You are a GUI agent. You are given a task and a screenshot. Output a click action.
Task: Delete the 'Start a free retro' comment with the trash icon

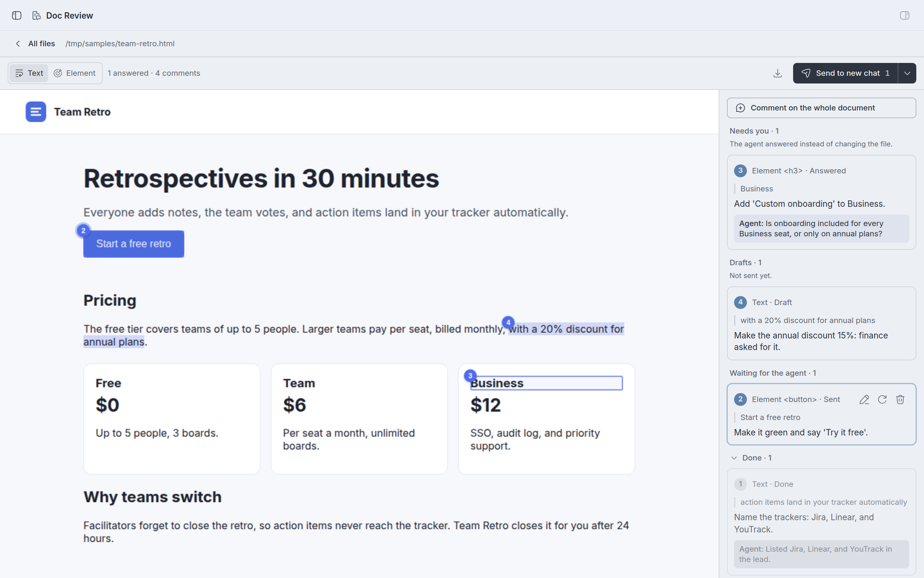coord(900,399)
